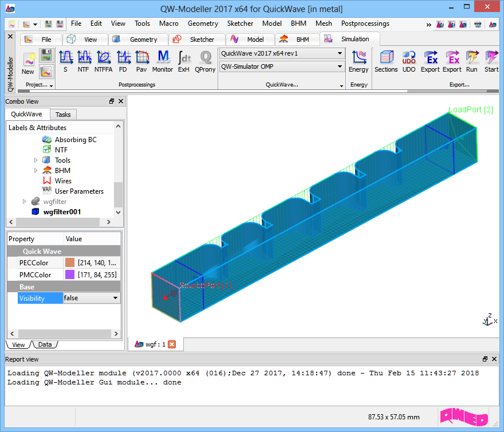
Task: Switch to the Tasks tab
Action: (x=63, y=115)
